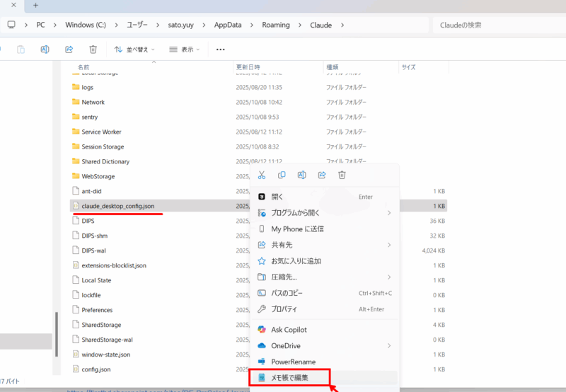
Task: Click the copy icon in context menu
Action: [282, 175]
